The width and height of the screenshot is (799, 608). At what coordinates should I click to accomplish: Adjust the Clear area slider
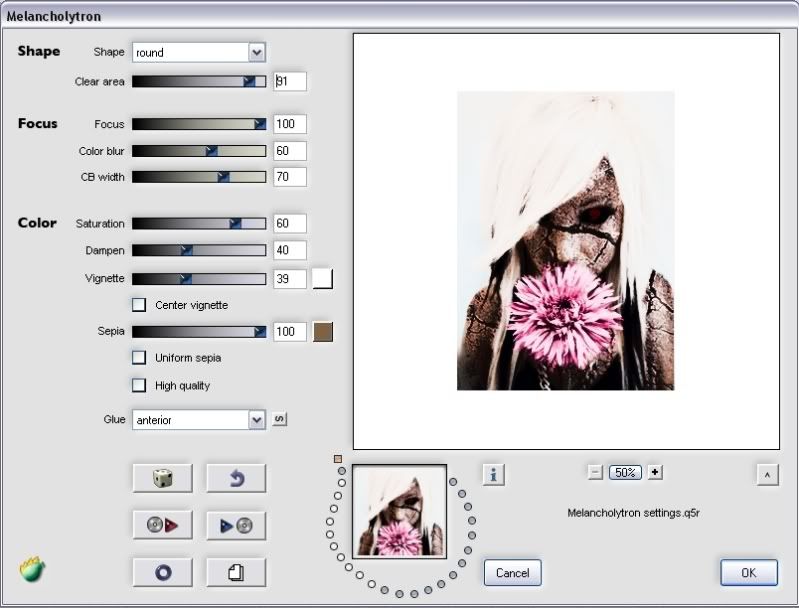pos(199,82)
